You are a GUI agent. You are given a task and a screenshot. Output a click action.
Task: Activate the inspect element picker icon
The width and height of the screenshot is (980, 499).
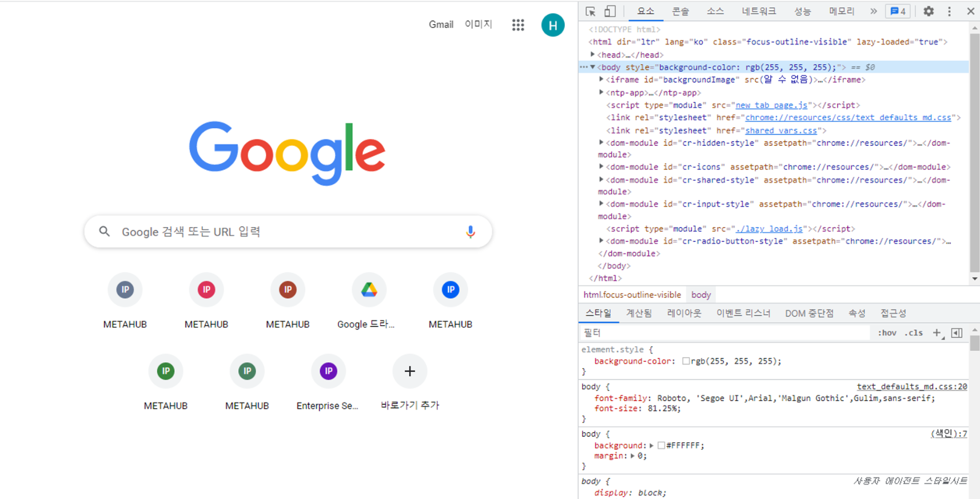tap(591, 11)
